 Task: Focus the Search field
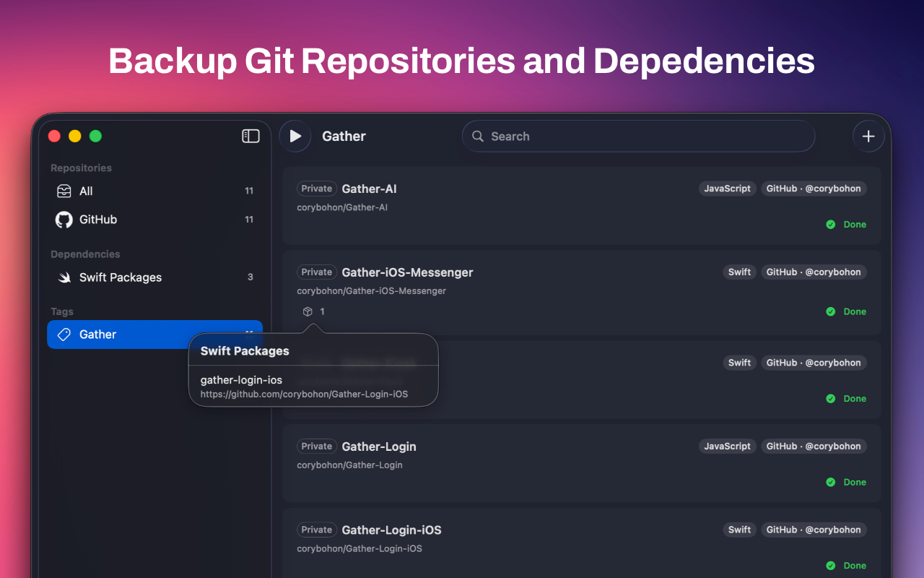[638, 136]
